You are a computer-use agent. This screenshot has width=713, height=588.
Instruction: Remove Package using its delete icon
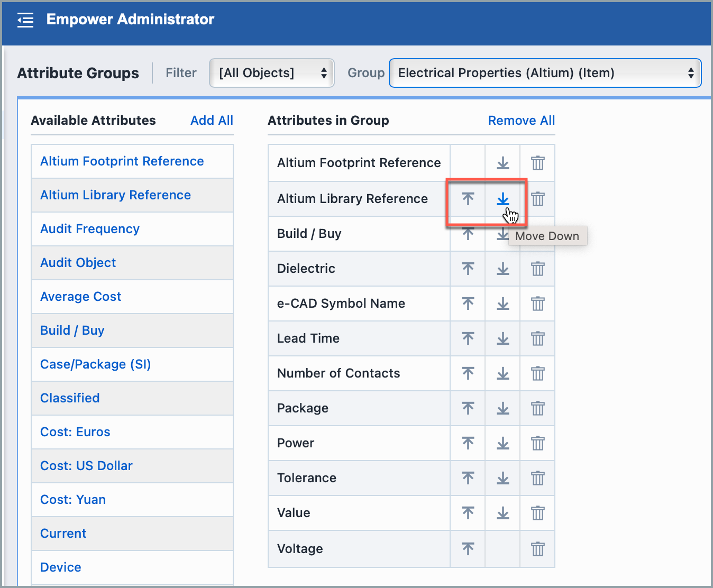coord(537,408)
